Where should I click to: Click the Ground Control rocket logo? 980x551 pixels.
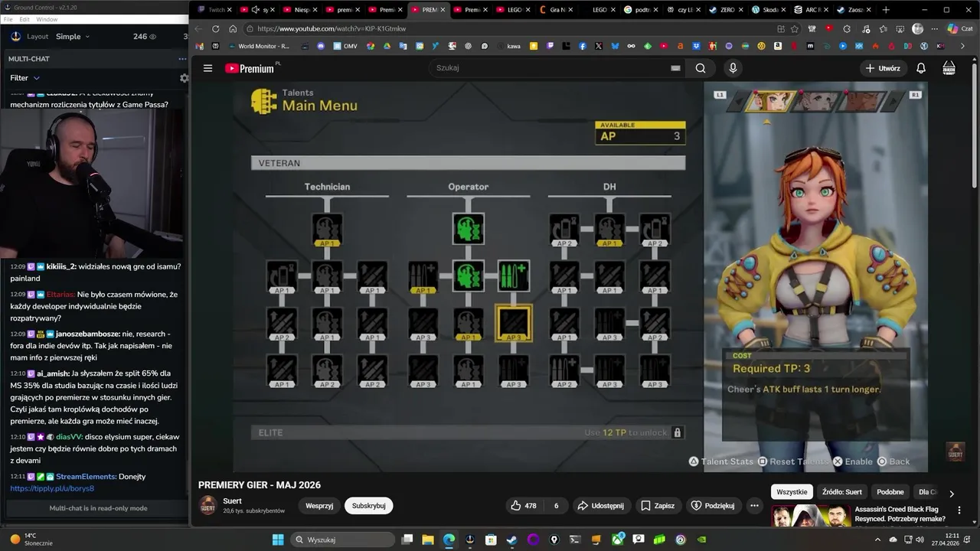[x=16, y=36]
